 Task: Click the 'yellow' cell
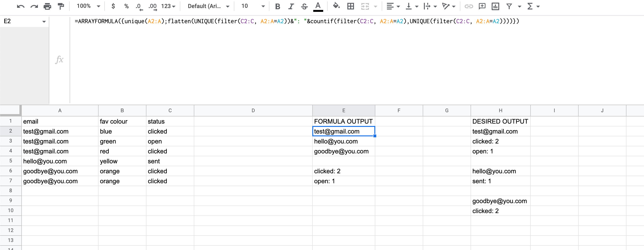(x=122, y=161)
